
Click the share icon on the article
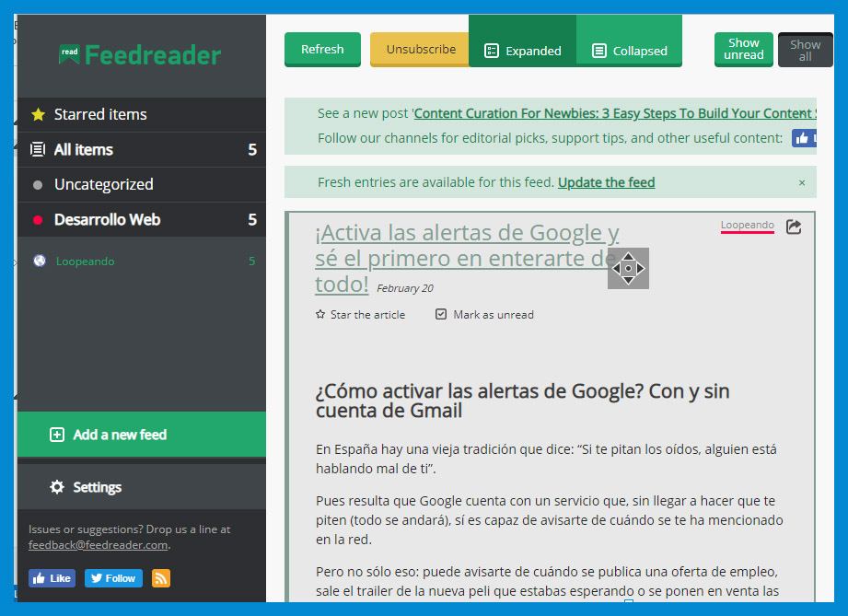tap(794, 227)
